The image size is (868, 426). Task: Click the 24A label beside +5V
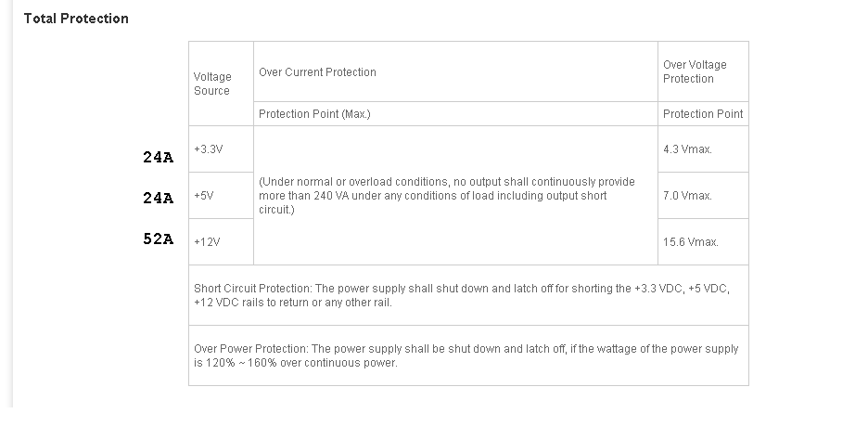[159, 198]
